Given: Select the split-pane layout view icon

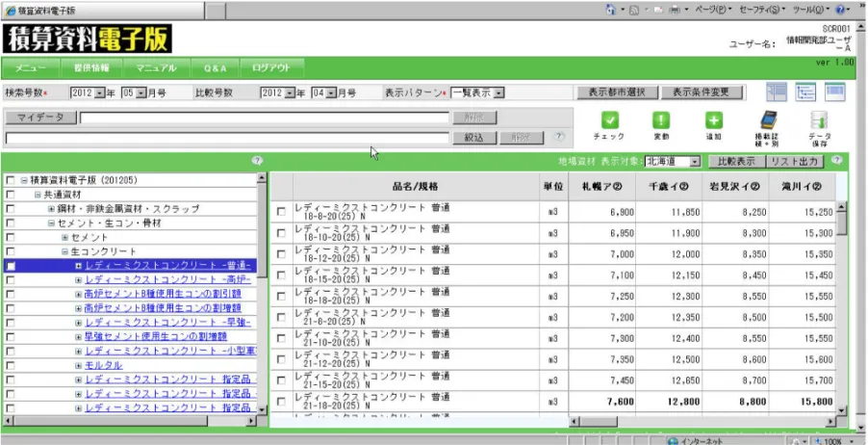Looking at the screenshot, I should [x=777, y=92].
